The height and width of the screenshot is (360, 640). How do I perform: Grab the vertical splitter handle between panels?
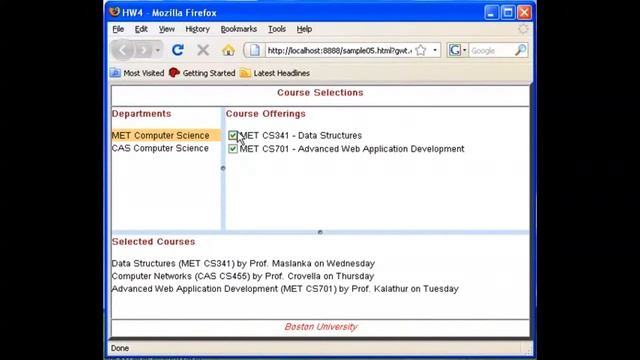point(223,168)
